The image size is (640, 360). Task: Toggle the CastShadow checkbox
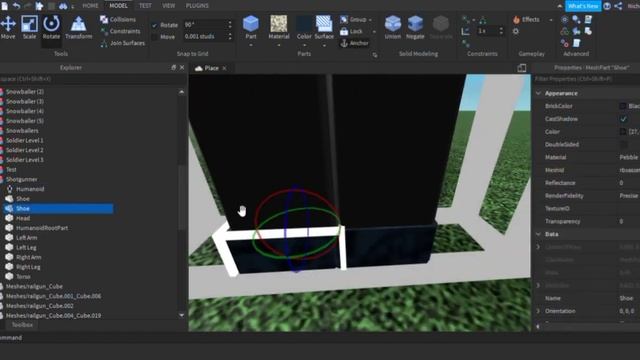pyautogui.click(x=623, y=119)
